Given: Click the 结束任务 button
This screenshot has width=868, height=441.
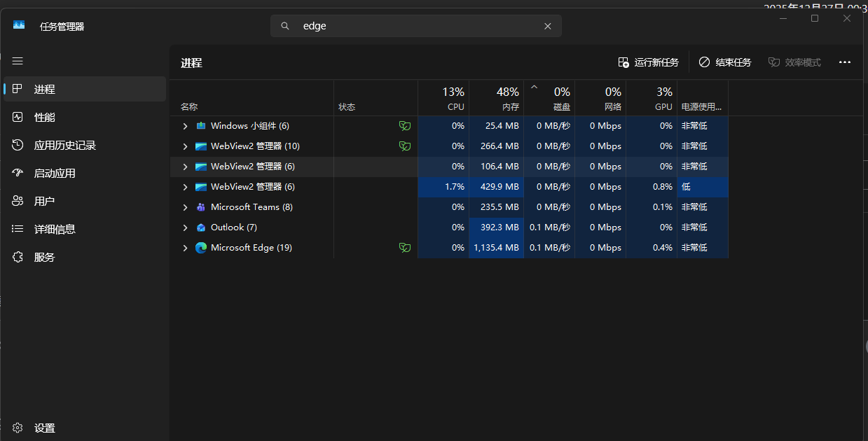Looking at the screenshot, I should 725,62.
